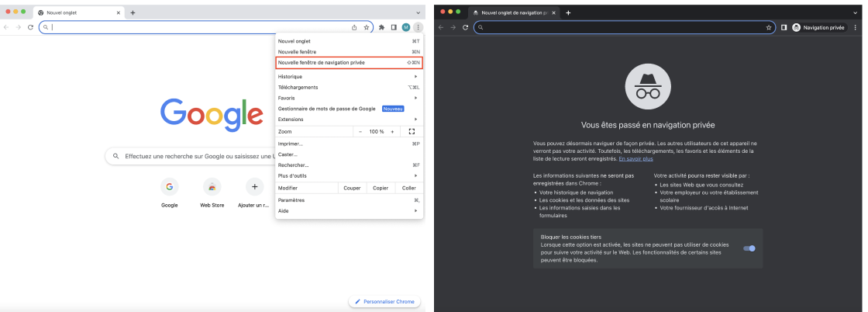Increase zoom with plus button

392,131
